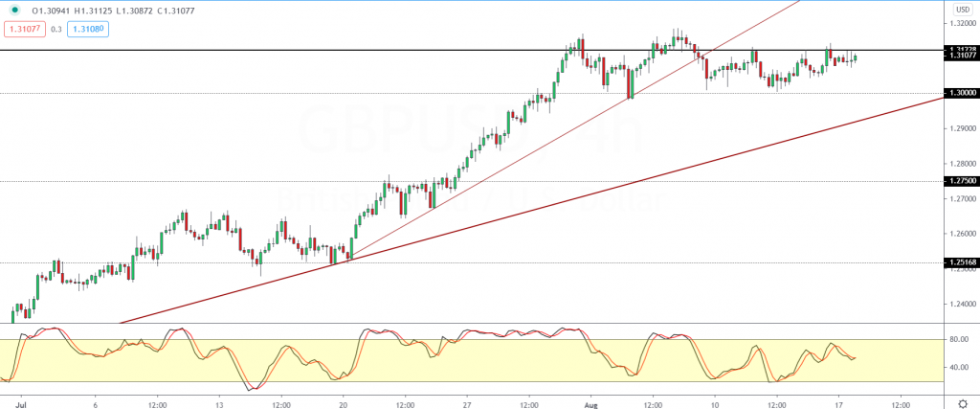This screenshot has height=409, width=980.
Task: Click the current price 1.31077 axis label
Action: click(963, 56)
